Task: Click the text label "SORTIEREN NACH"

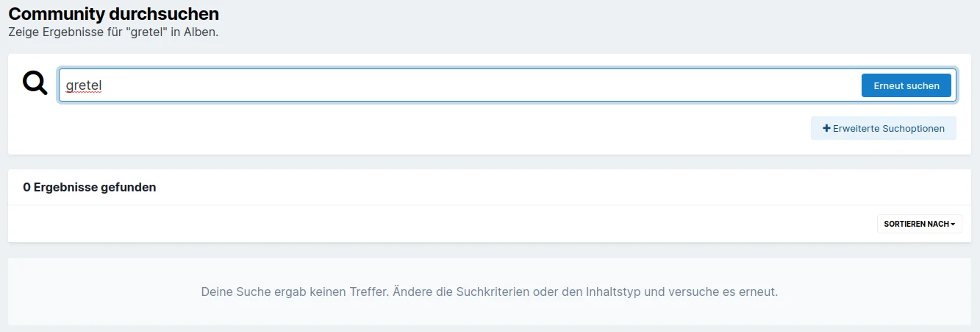Action: tap(916, 224)
